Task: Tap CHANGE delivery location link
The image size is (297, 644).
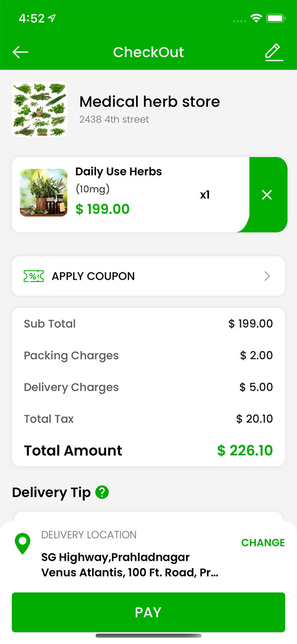Action: point(263,542)
